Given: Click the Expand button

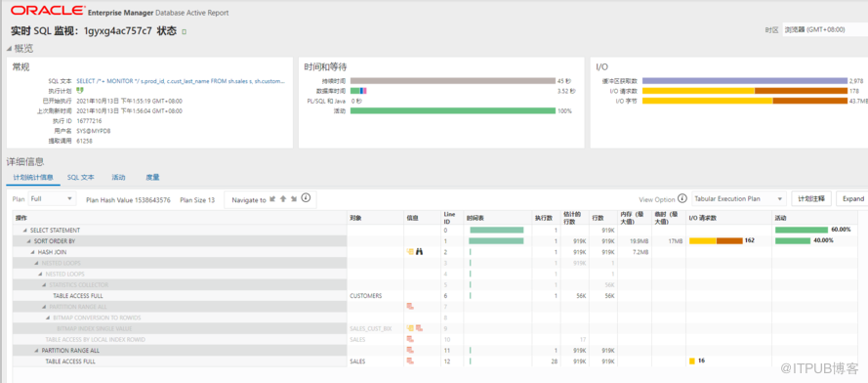Looking at the screenshot, I should pos(852,198).
